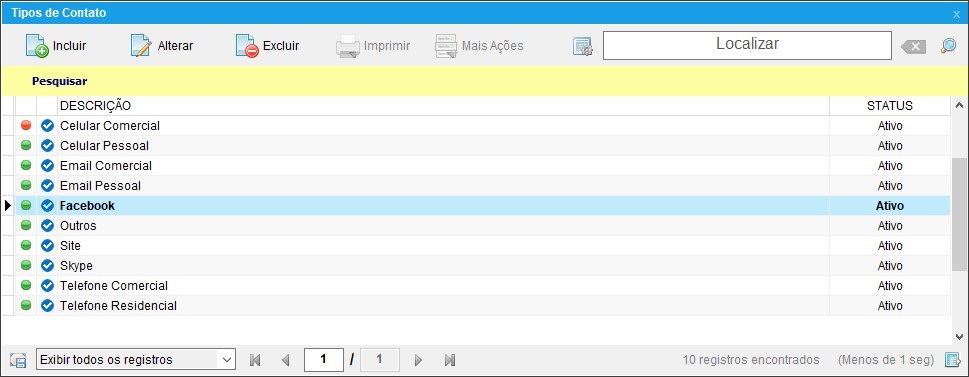Select the Email Comercial row text
Screen dimensions: 969x377
coord(106,166)
